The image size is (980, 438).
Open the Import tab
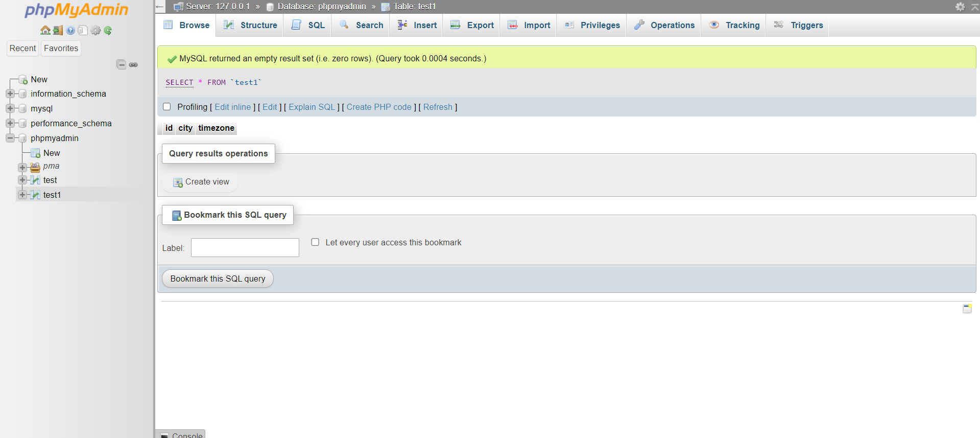(x=529, y=25)
